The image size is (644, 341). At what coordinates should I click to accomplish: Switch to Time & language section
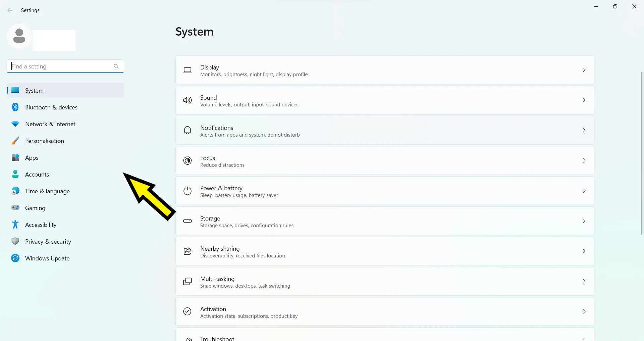tap(47, 191)
